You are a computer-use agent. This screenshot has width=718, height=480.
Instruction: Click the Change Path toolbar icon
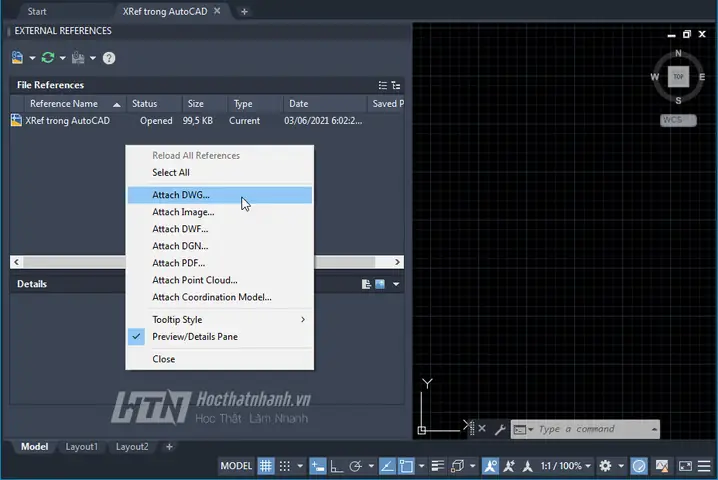pyautogui.click(x=78, y=58)
